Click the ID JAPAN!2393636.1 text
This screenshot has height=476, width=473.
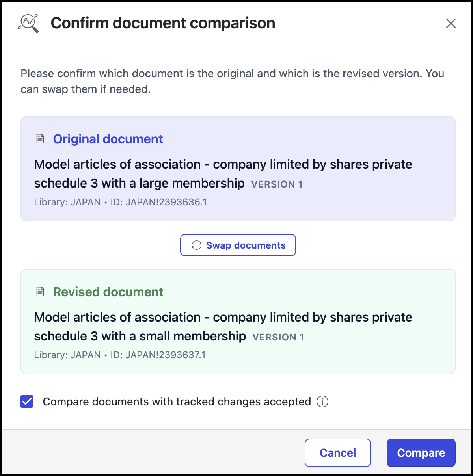click(x=158, y=202)
